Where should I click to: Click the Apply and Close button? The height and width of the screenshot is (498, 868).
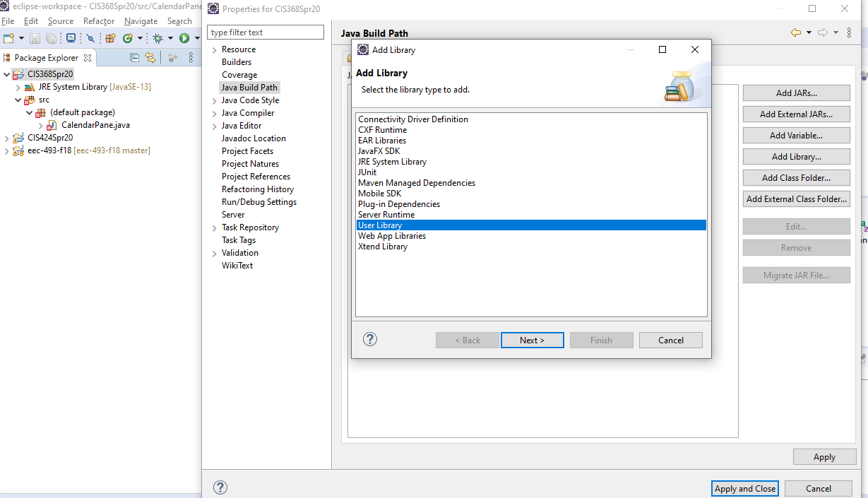[744, 488]
